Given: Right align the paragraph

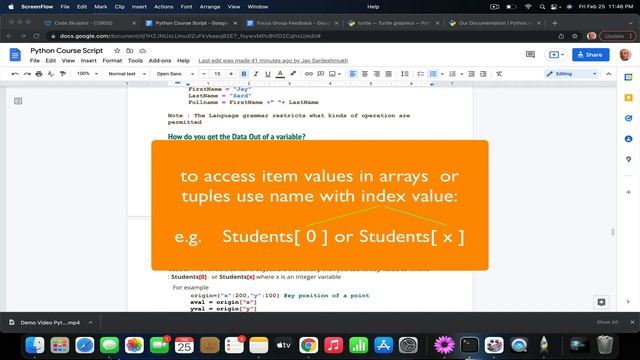Looking at the screenshot, I should [376, 74].
